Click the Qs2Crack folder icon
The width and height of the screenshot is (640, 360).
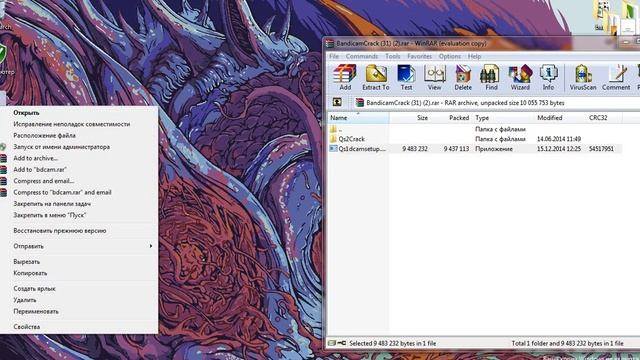333,139
